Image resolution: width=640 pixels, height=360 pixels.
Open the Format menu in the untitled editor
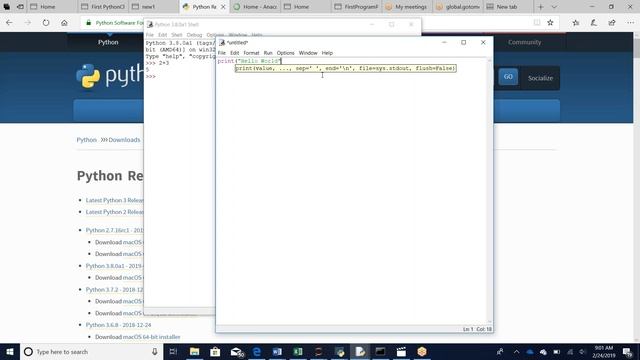click(x=251, y=53)
